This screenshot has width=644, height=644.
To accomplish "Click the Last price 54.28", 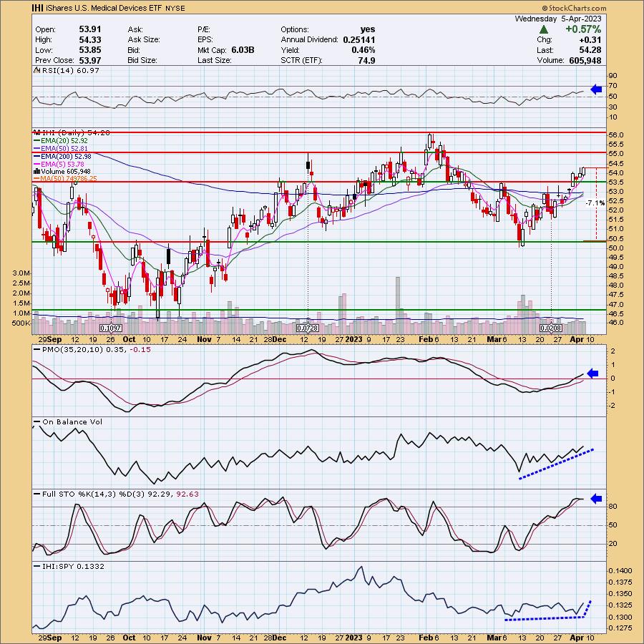I will pos(590,50).
